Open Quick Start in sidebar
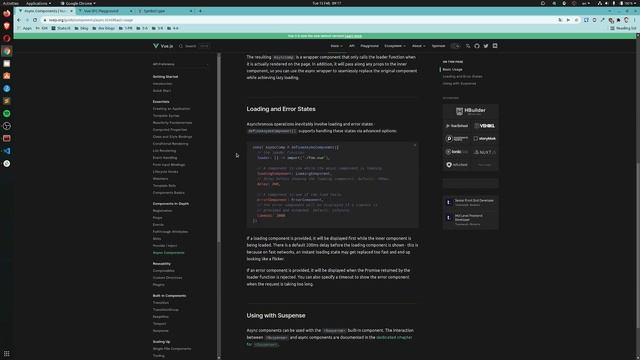Viewport: 640px width, 360px height. click(x=162, y=91)
